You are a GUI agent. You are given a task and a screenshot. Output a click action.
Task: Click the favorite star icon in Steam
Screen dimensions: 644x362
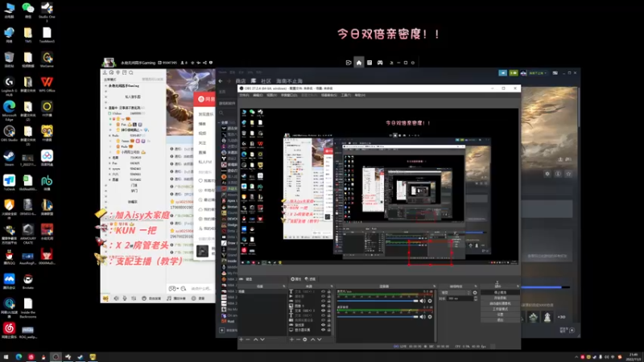(x=569, y=174)
